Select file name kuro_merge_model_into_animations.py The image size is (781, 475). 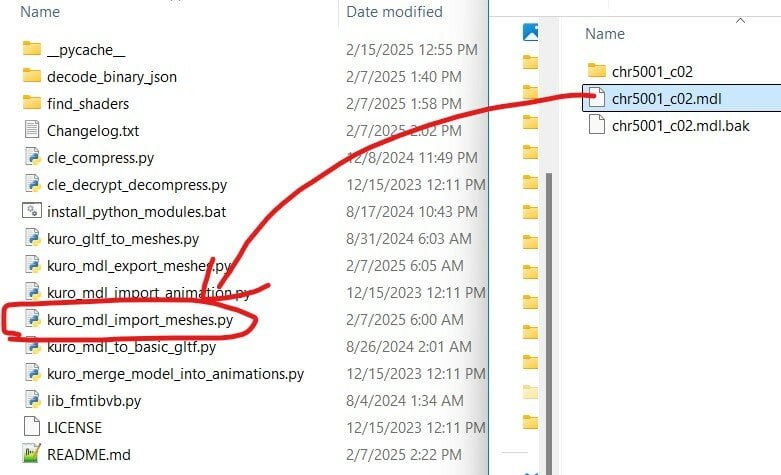pos(175,374)
